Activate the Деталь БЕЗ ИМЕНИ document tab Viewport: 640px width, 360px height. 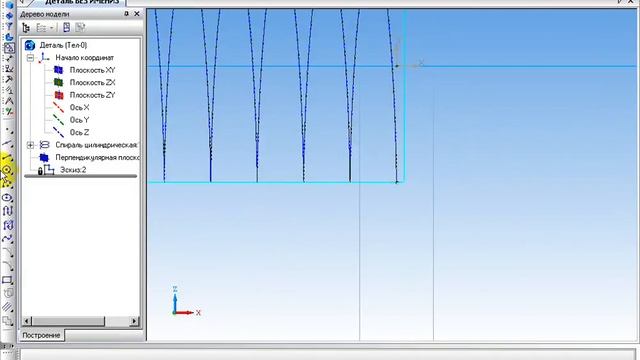82,2
